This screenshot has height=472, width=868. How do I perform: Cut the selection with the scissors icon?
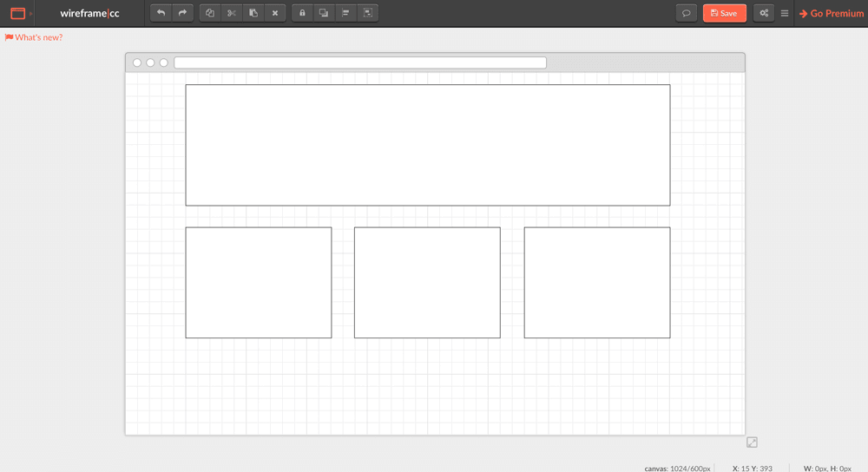(x=232, y=13)
